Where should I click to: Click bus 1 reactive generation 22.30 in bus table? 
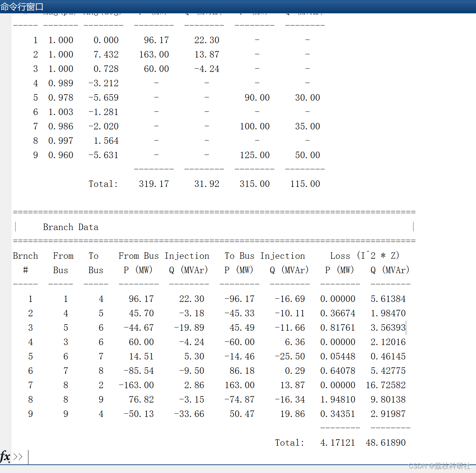[x=207, y=40]
